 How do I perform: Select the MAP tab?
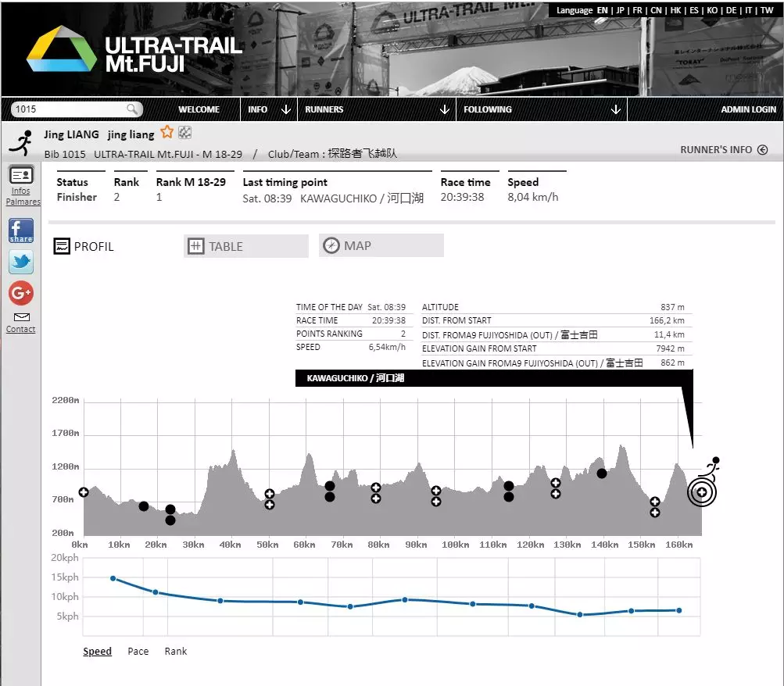click(x=381, y=245)
